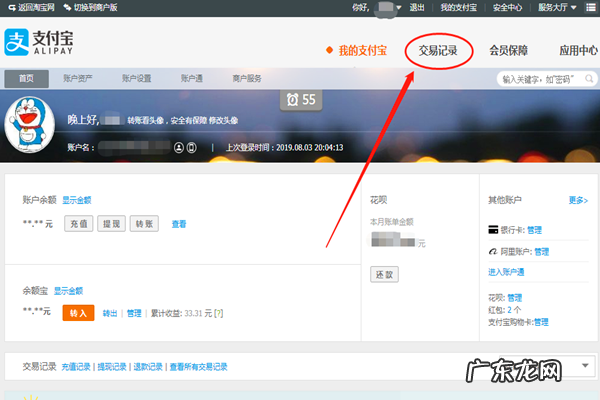Screen dimensions: 600x400
Task: Click the Alipay logo
Action: tap(39, 42)
